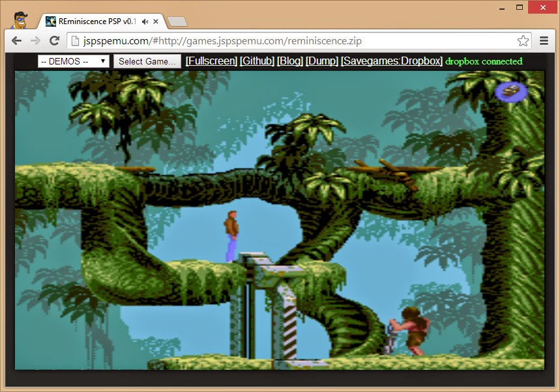Open the Blog link

tap(289, 61)
